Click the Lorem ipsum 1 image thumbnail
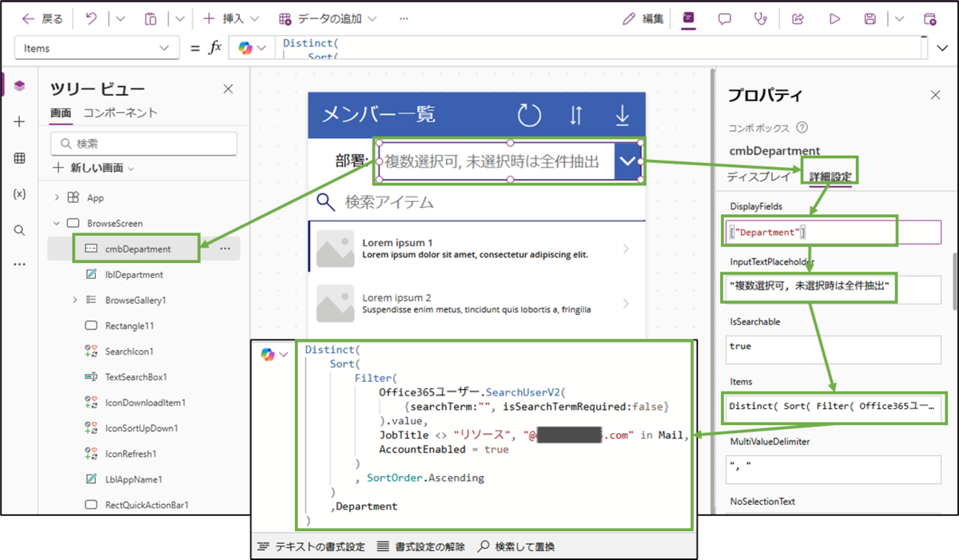Screen dimensions: 959x560 pos(335,248)
